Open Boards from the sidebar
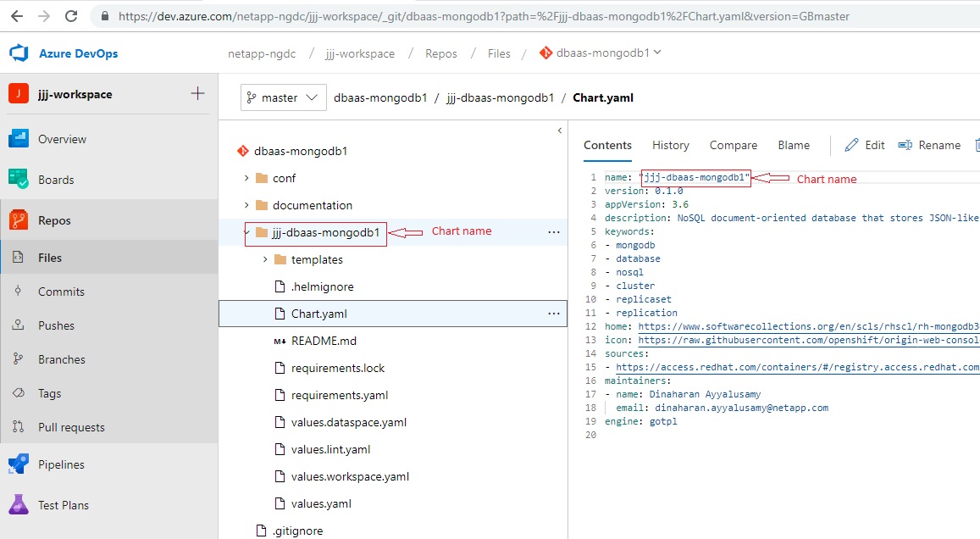 click(x=56, y=180)
